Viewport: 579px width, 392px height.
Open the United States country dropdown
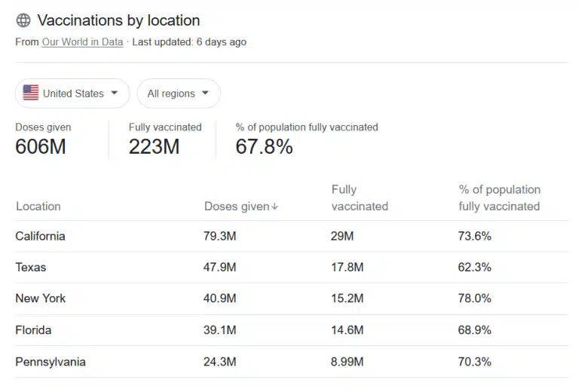(x=72, y=93)
